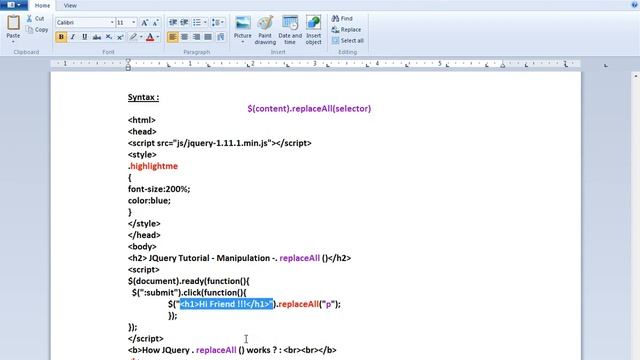Start a bulleted list
The height and width of the screenshot is (360, 640).
click(x=197, y=22)
